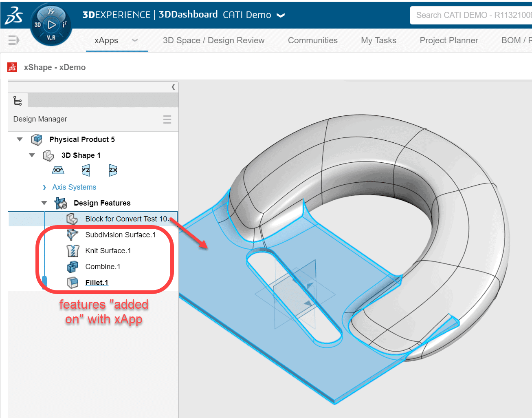Image resolution: width=532 pixels, height=418 pixels.
Task: Select Design Features label in tree
Action: pos(102,203)
